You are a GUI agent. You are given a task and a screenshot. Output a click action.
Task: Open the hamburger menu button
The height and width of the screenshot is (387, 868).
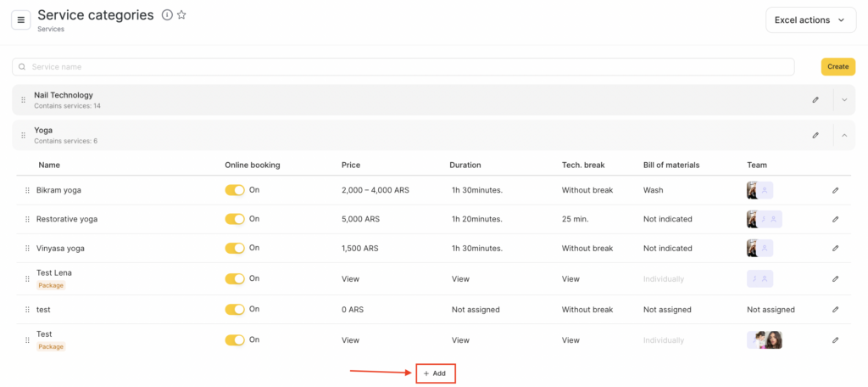tap(21, 20)
